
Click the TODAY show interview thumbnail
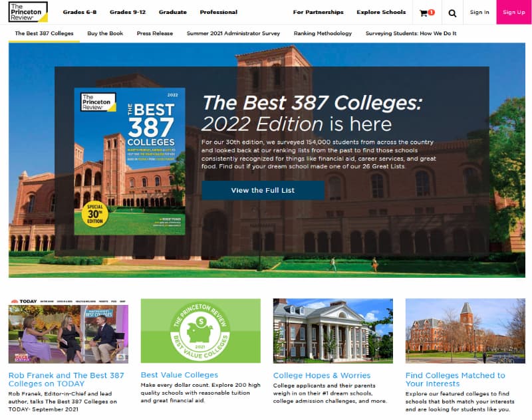[x=68, y=331]
